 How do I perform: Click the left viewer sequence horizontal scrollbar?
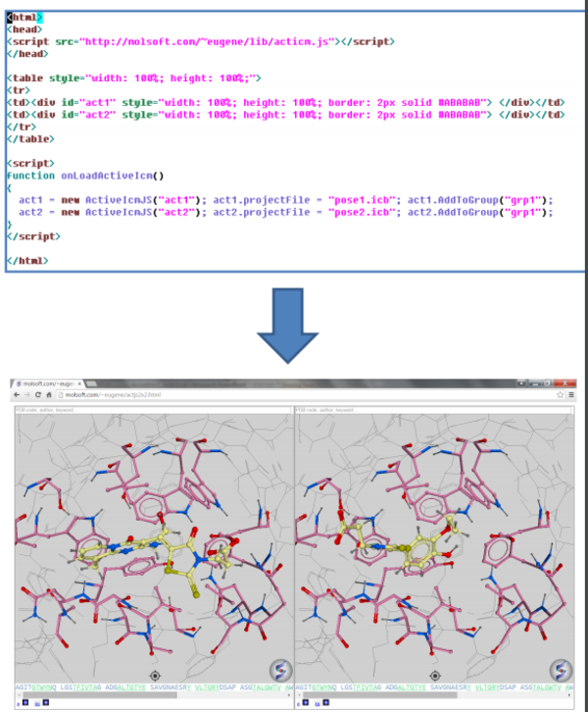click(147, 695)
